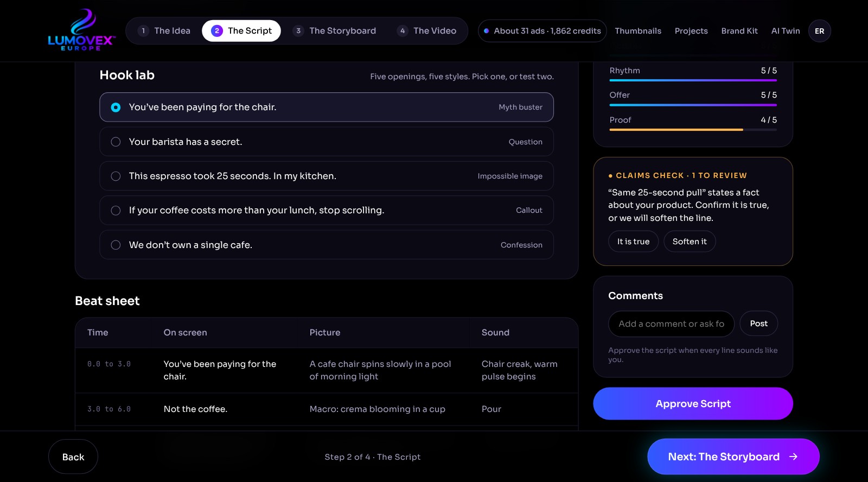The height and width of the screenshot is (482, 868).
Task: Post the comment
Action: (758, 324)
